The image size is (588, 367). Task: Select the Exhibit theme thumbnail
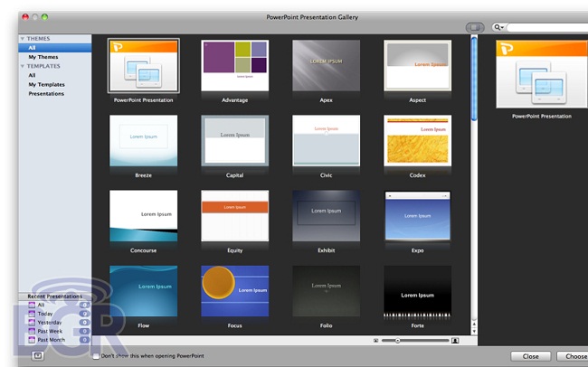(x=327, y=216)
